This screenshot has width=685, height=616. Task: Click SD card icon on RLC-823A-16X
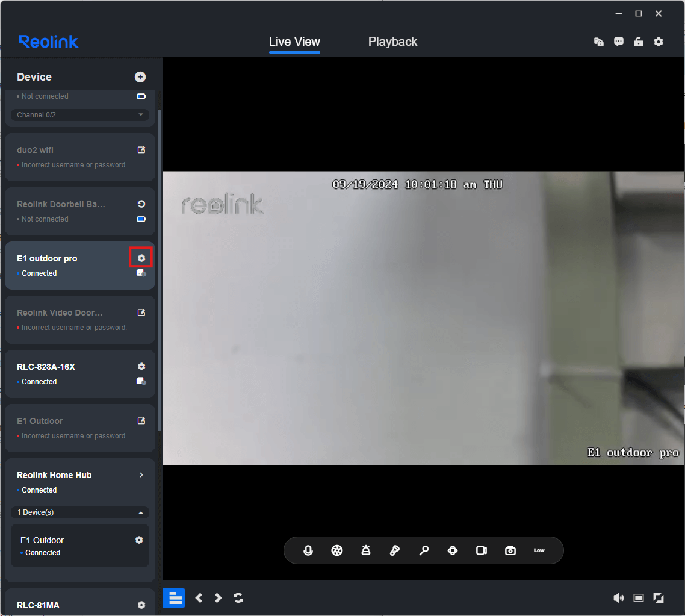click(141, 381)
